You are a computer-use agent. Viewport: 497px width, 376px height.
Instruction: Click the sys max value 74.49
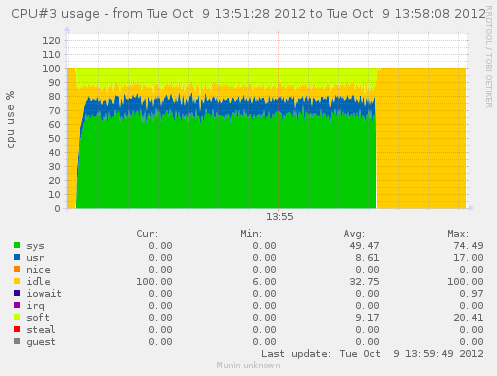[468, 246]
